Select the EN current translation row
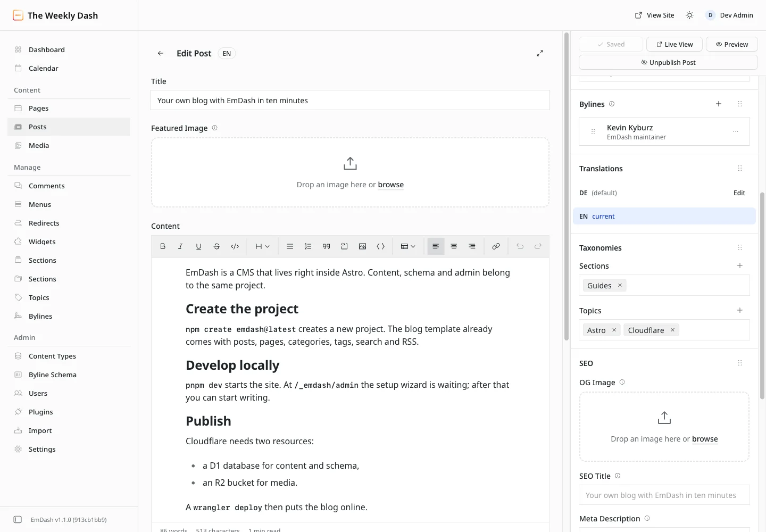 coord(664,216)
